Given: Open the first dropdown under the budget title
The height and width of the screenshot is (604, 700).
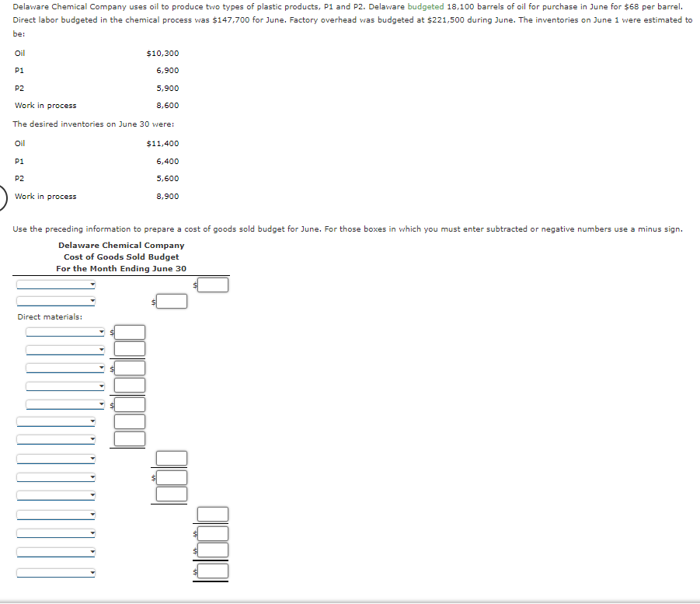Looking at the screenshot, I should pyautogui.click(x=56, y=285).
